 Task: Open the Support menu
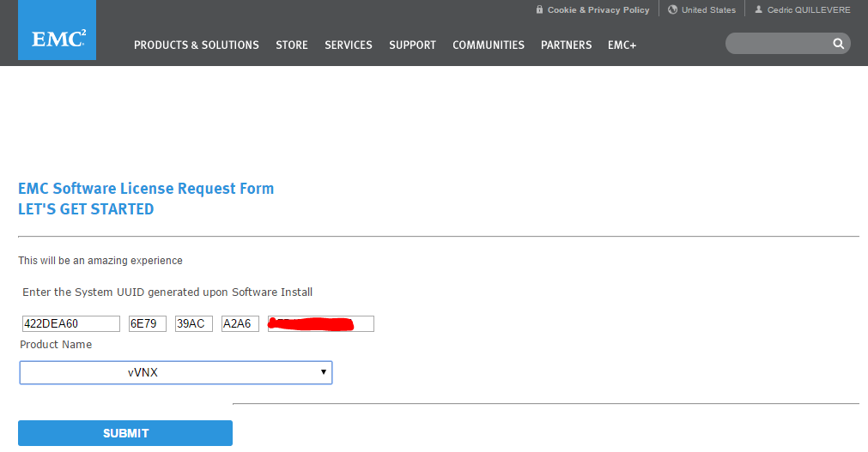412,45
